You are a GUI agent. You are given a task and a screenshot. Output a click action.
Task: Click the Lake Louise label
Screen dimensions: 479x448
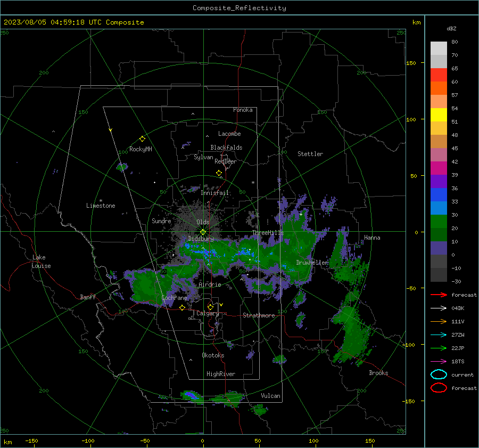(41, 262)
